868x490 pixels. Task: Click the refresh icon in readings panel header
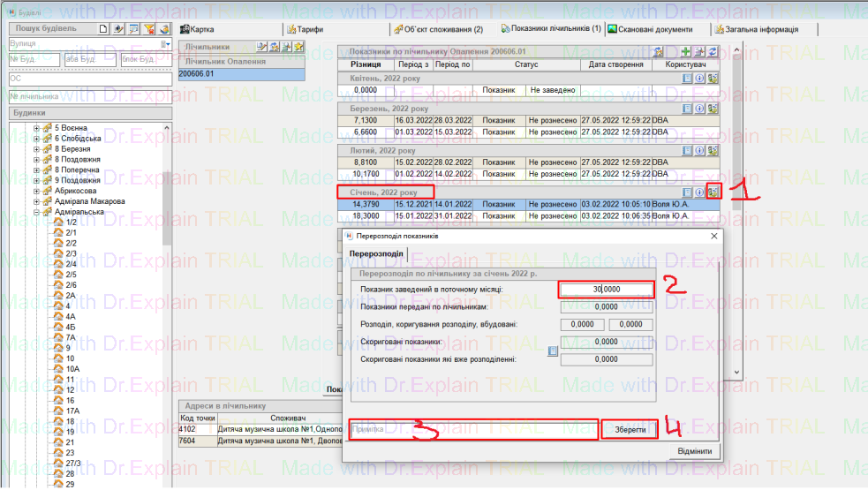[x=713, y=53]
